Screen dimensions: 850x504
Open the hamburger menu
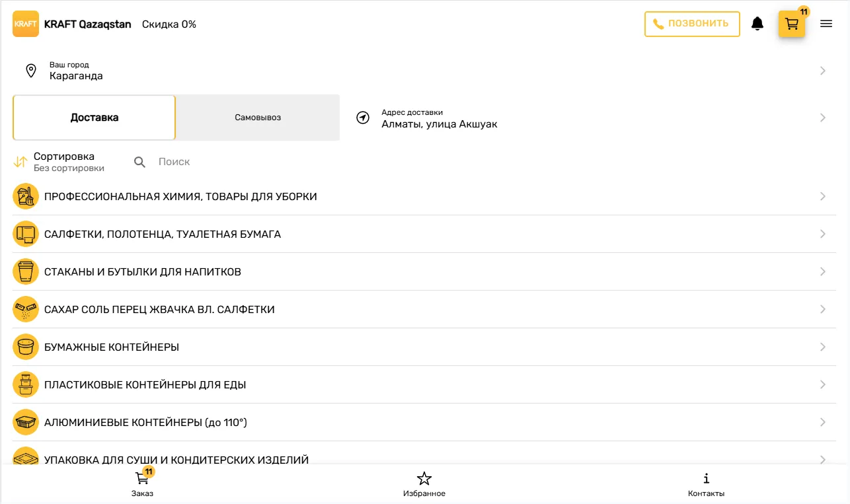[x=826, y=24]
